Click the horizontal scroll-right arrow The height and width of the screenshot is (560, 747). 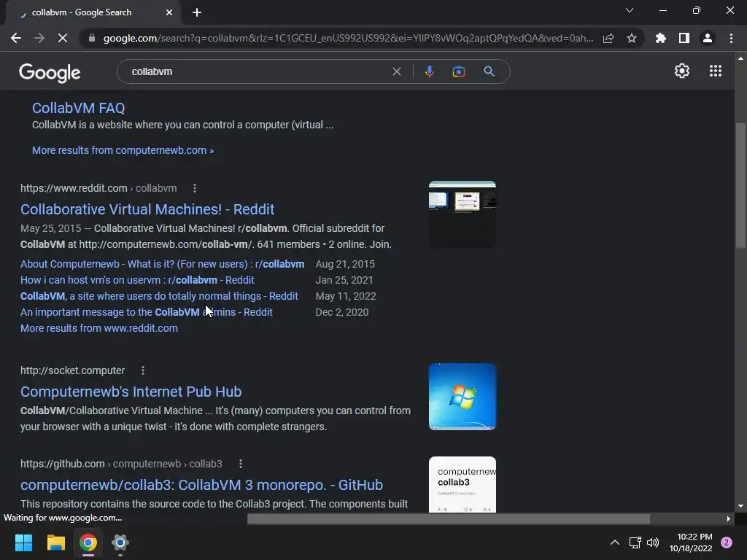click(x=729, y=519)
